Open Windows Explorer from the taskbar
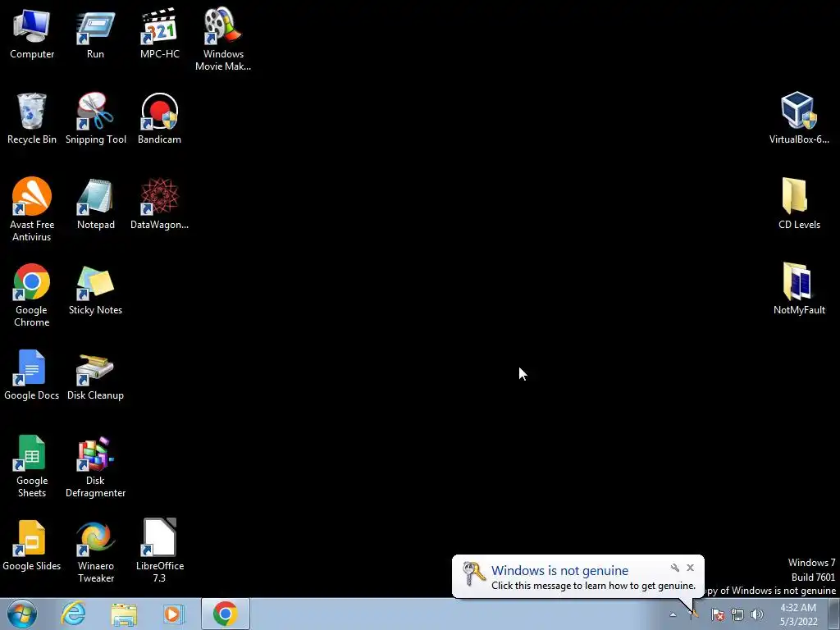840x630 pixels. [x=124, y=614]
